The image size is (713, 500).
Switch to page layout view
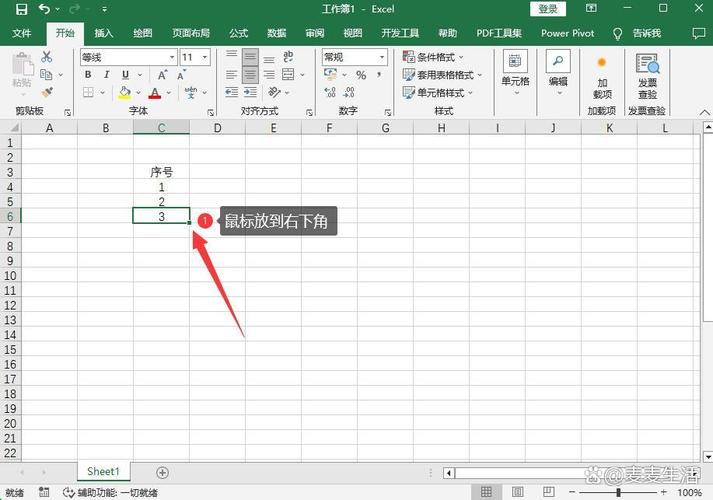point(517,491)
